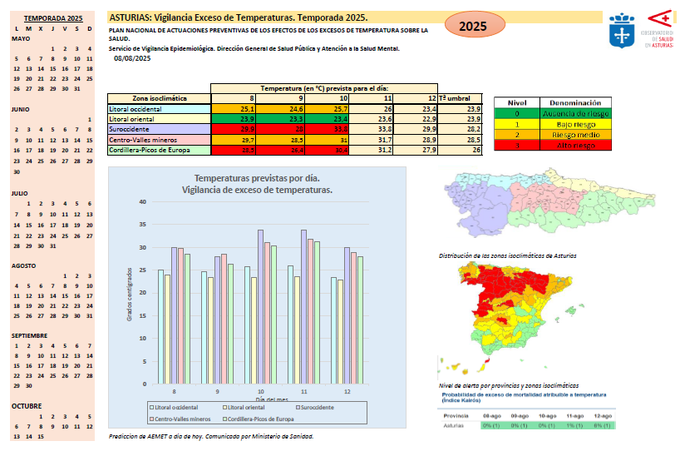
Task: Select the SEPTIEMBRE month label in calendar
Action: point(29,337)
